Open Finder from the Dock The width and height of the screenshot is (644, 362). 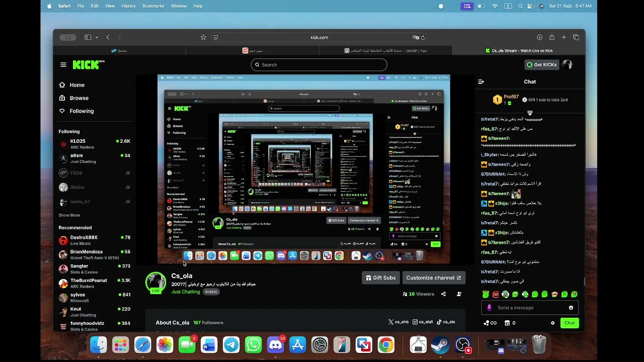99,345
